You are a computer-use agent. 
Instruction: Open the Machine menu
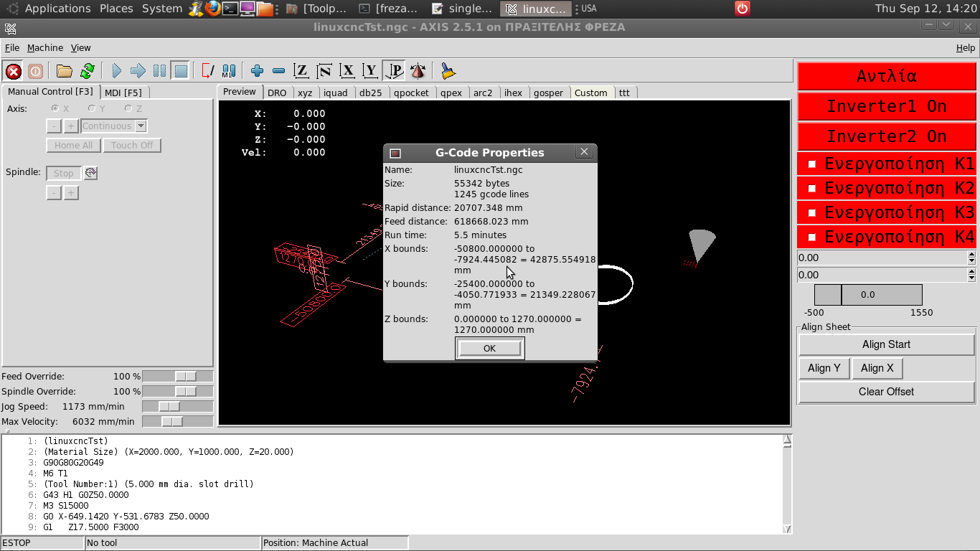coord(45,47)
